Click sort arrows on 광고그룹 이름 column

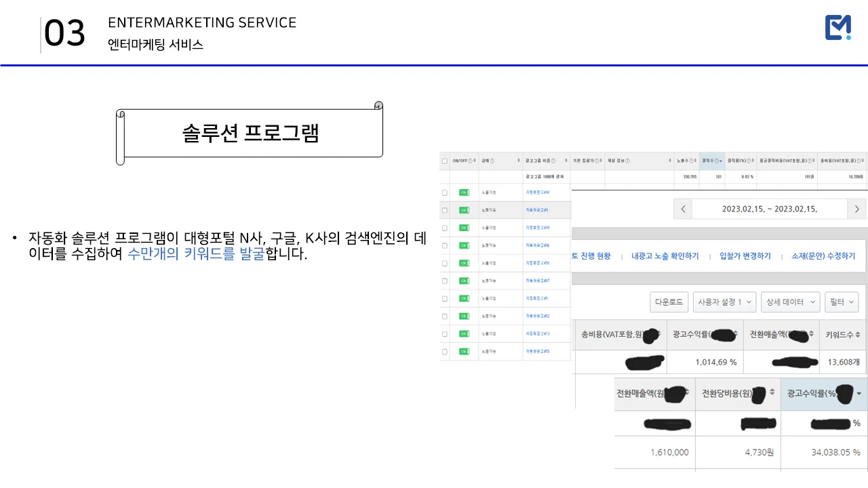point(567,161)
